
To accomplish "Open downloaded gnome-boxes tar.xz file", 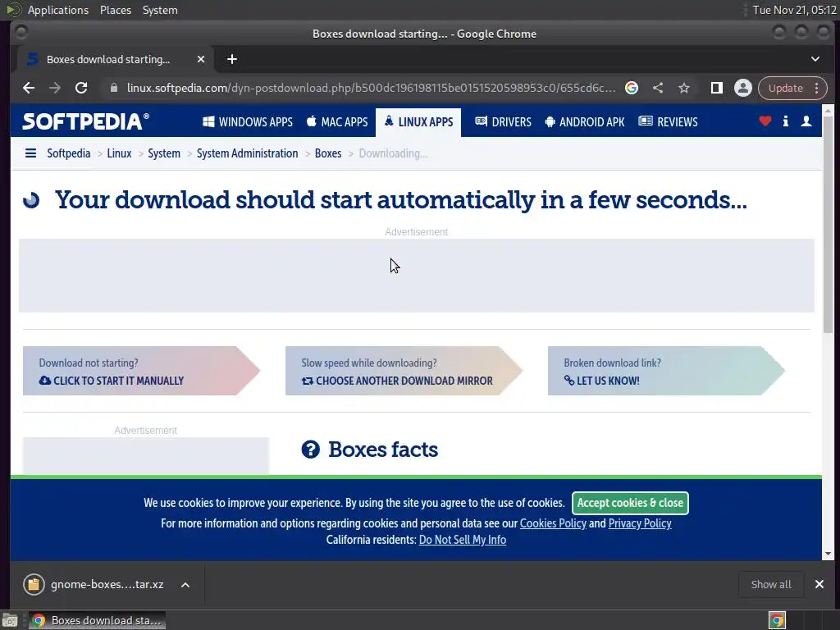I will (x=94, y=584).
